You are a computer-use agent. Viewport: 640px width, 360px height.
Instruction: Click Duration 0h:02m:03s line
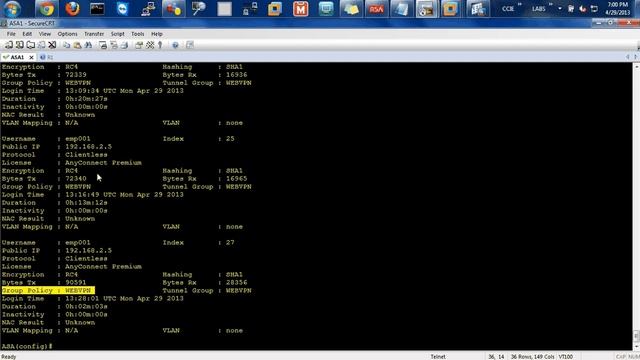click(x=55, y=306)
